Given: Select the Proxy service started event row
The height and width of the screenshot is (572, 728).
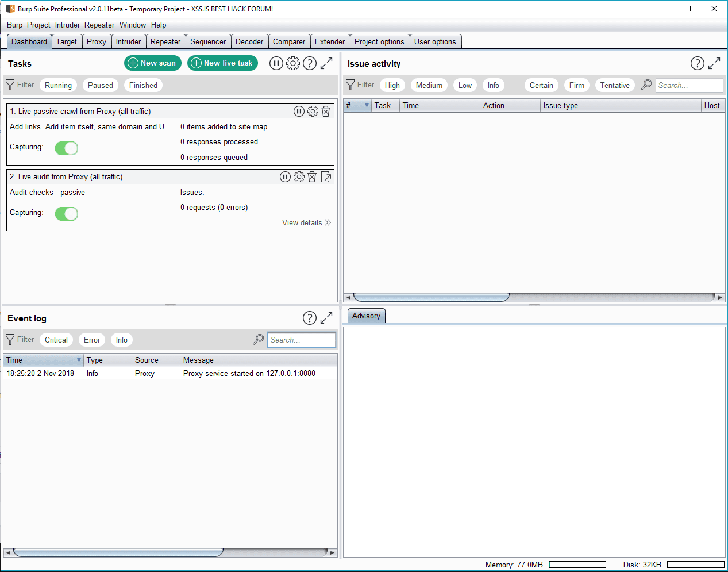Looking at the screenshot, I should [170, 373].
